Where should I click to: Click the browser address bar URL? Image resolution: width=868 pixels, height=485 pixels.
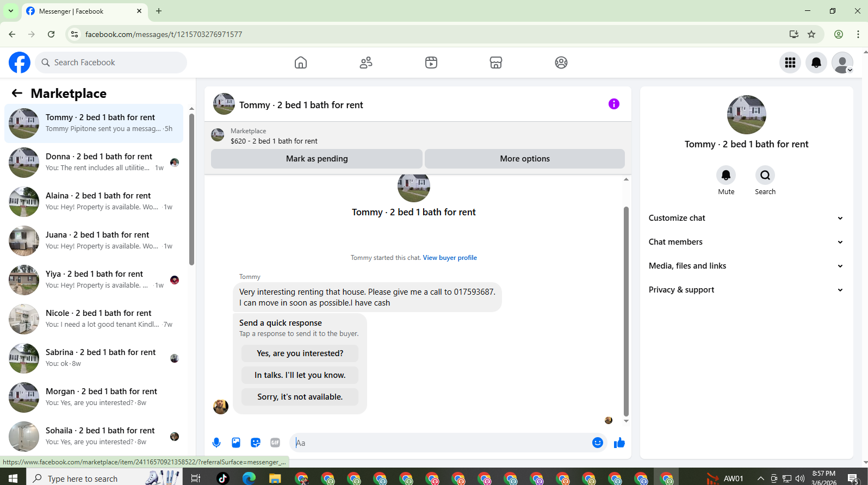(164, 34)
